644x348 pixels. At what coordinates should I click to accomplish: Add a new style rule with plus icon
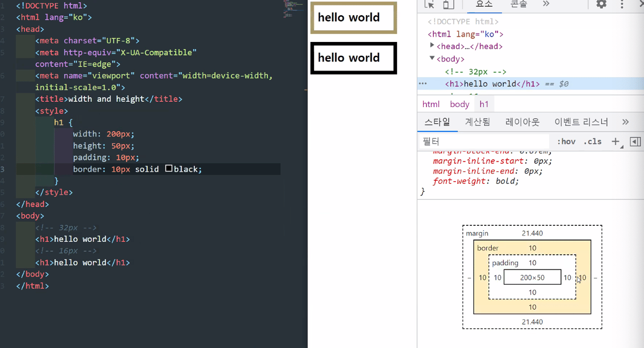click(x=615, y=141)
